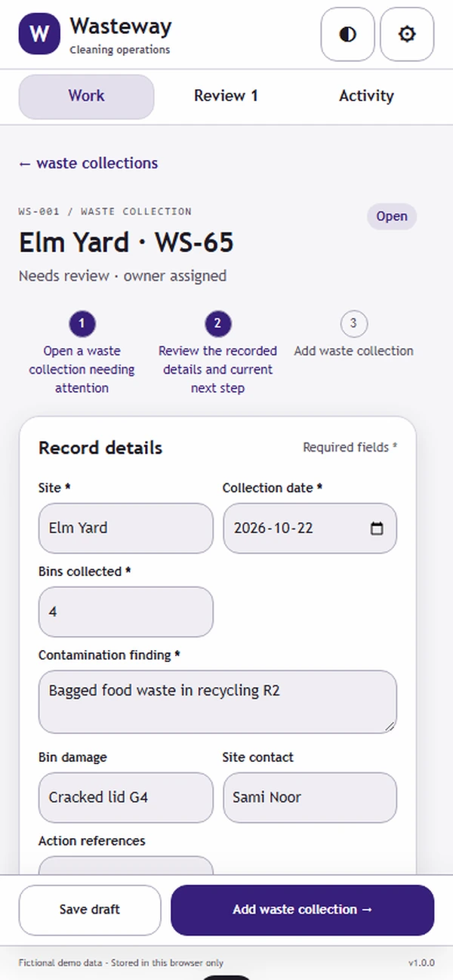Viewport: 453px width, 980px height.
Task: Edit the Contamination finding textarea
Action: pyautogui.click(x=217, y=701)
